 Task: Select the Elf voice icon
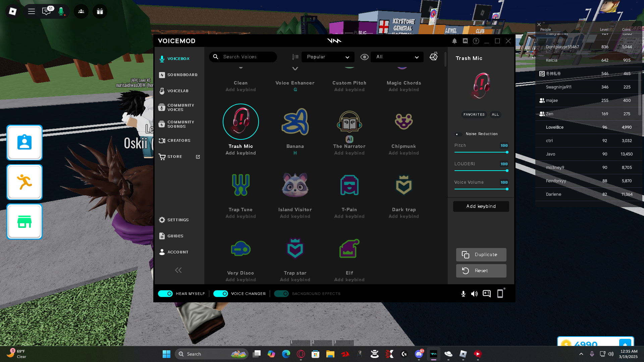point(350,248)
